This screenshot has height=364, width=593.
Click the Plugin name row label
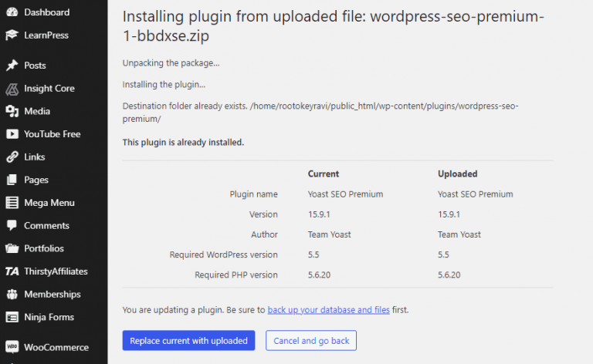tap(253, 194)
